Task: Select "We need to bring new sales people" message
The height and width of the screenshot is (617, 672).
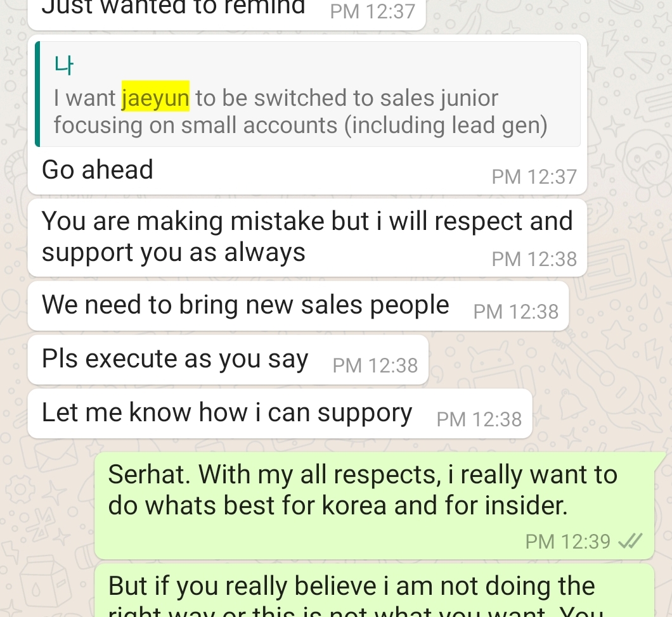Action: coord(245,305)
